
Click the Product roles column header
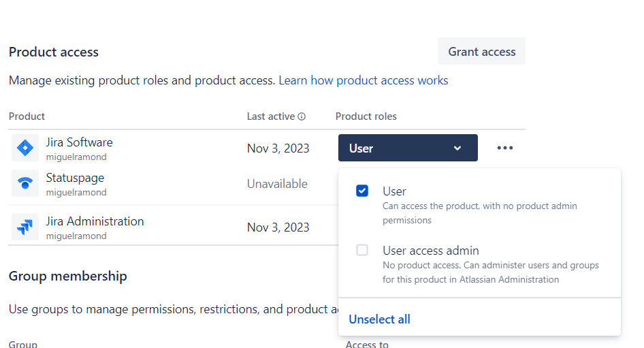point(366,116)
